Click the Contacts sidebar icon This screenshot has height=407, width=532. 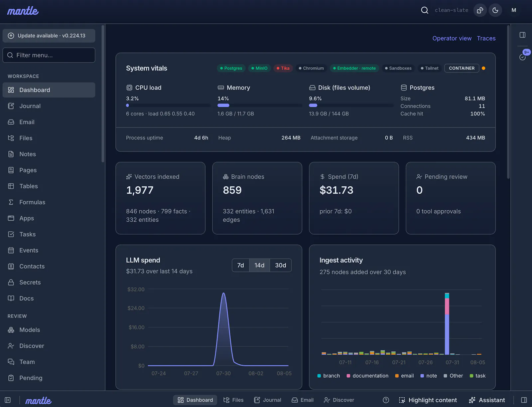[x=11, y=266]
